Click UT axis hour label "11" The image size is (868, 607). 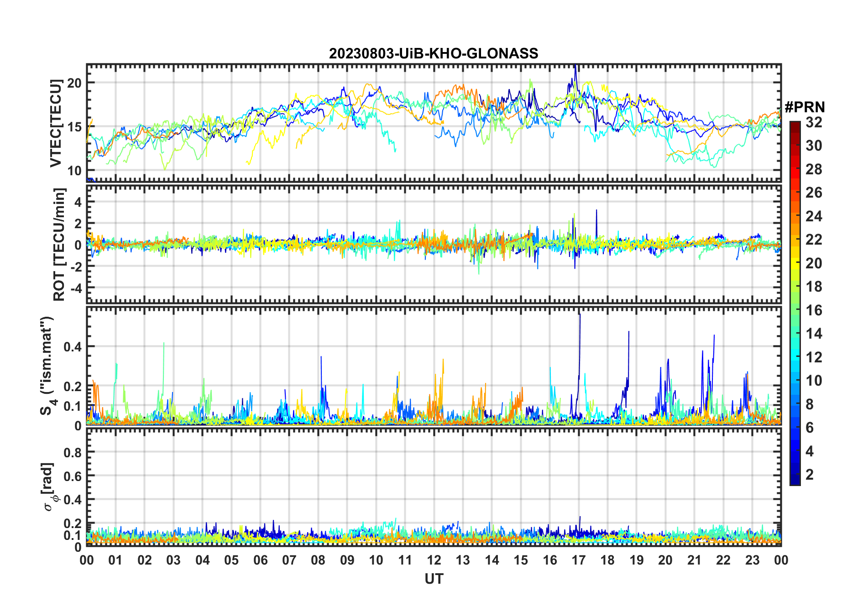click(x=405, y=560)
